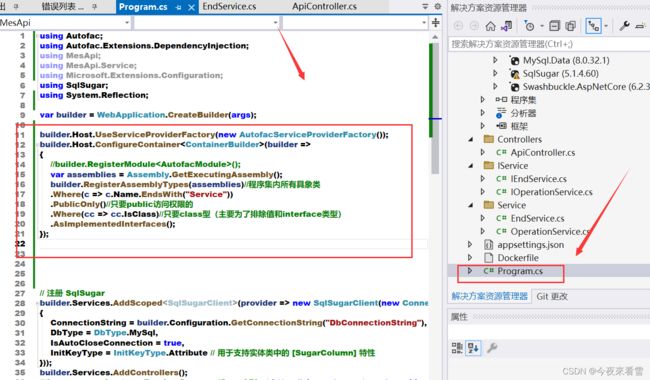Click the show all files icon
The image size is (650, 380).
coord(570,27)
